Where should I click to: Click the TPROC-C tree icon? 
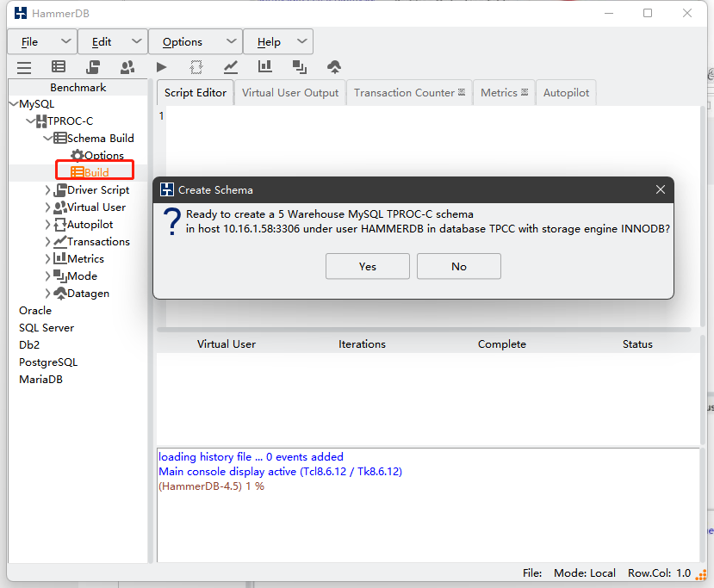(41, 121)
